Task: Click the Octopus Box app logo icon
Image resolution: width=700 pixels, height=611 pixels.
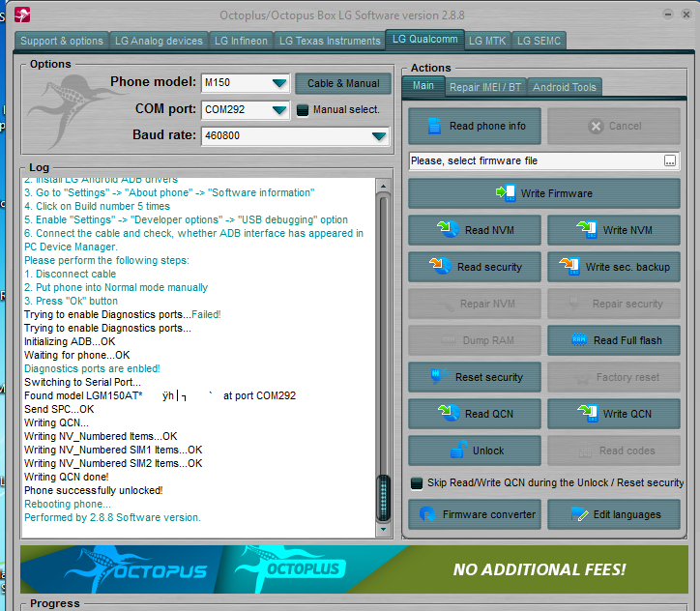Action: [x=22, y=15]
